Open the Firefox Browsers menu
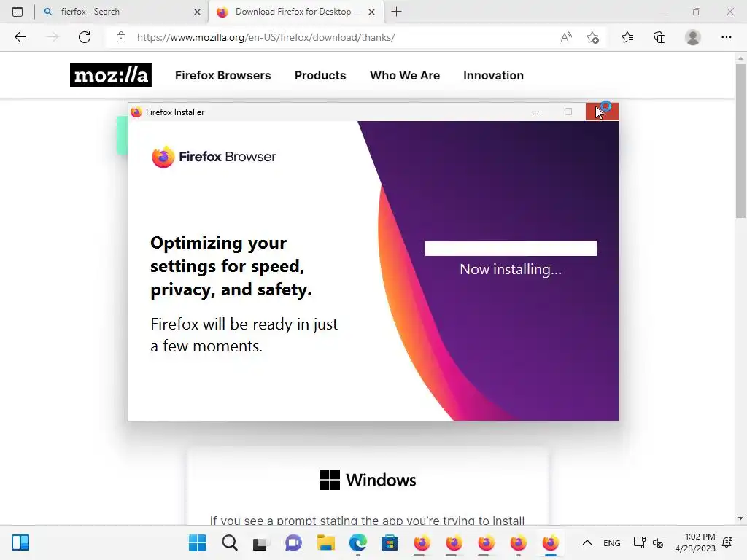The image size is (747, 560). [223, 75]
